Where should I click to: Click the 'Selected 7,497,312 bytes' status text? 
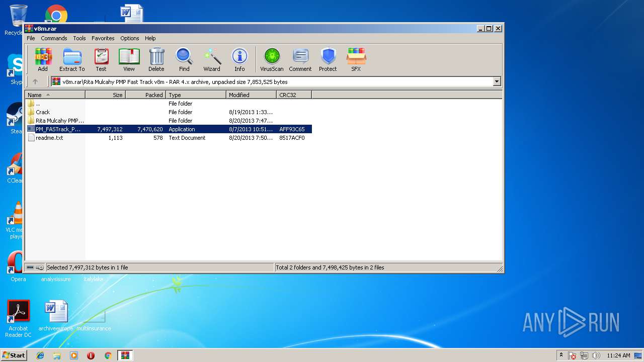pyautogui.click(x=88, y=267)
